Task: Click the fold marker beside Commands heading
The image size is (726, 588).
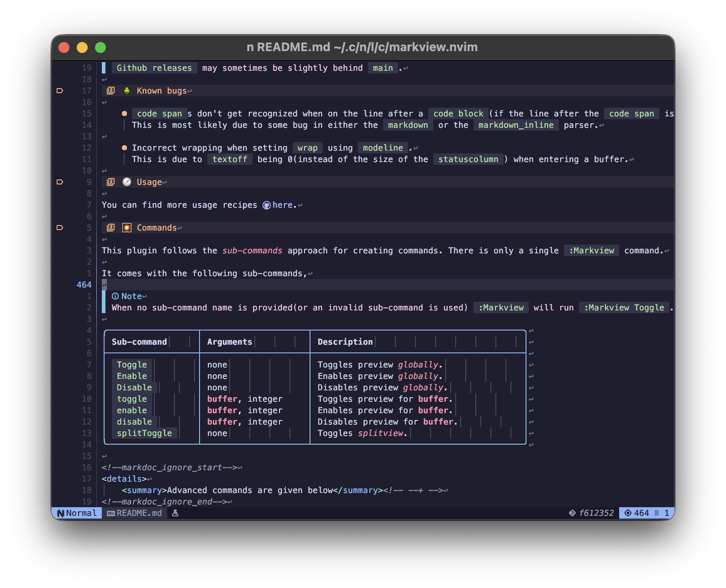Action: tap(60, 228)
